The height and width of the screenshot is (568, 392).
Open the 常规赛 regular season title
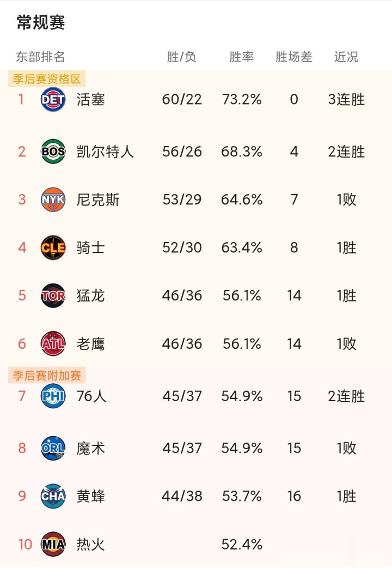[x=41, y=22]
